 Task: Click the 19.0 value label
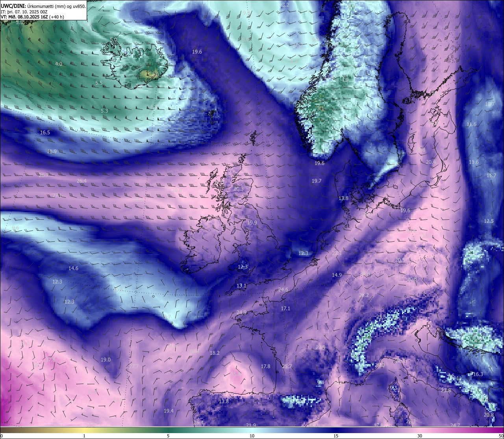[x=106, y=360]
